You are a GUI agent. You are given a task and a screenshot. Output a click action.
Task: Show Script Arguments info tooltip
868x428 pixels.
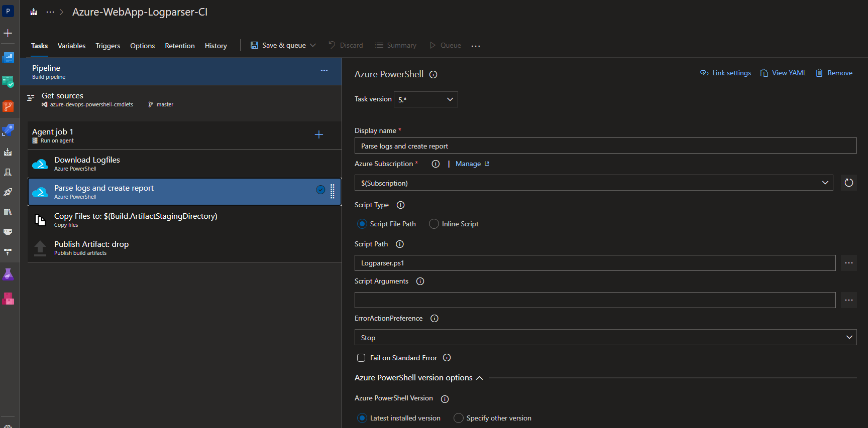[x=420, y=281]
